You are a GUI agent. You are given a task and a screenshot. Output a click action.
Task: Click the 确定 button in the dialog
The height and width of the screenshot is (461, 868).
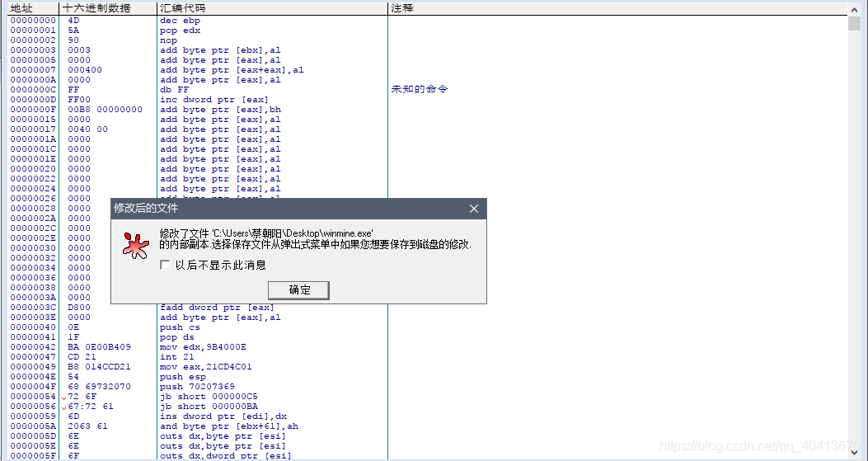click(x=298, y=289)
